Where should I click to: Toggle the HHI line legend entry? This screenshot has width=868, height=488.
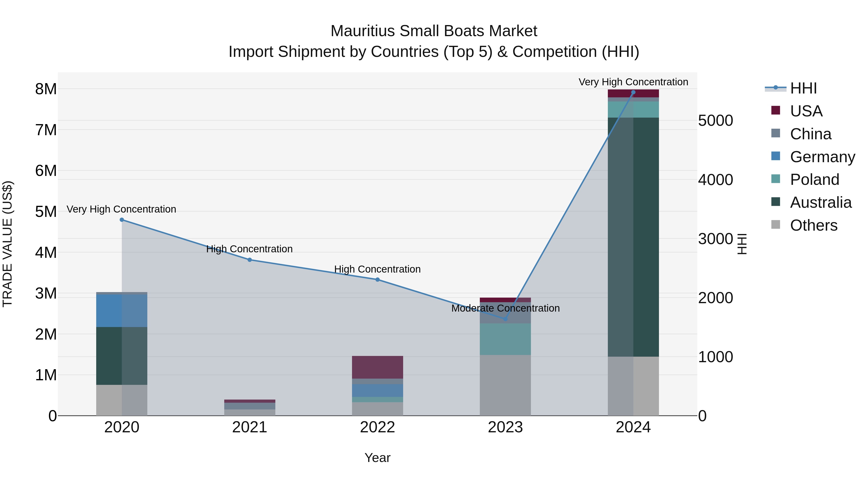click(791, 88)
